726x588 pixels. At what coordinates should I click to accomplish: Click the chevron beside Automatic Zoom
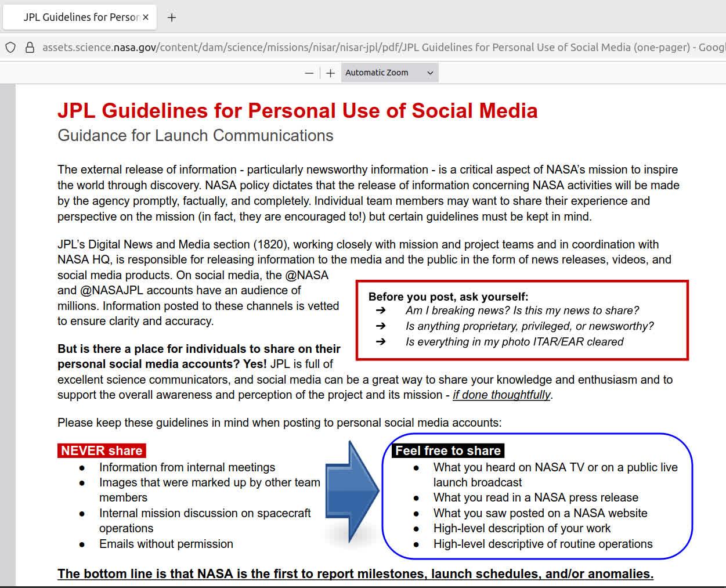tap(430, 73)
